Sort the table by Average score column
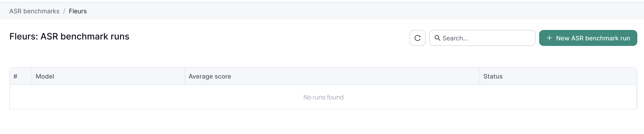This screenshot has height=134, width=644. (x=210, y=76)
